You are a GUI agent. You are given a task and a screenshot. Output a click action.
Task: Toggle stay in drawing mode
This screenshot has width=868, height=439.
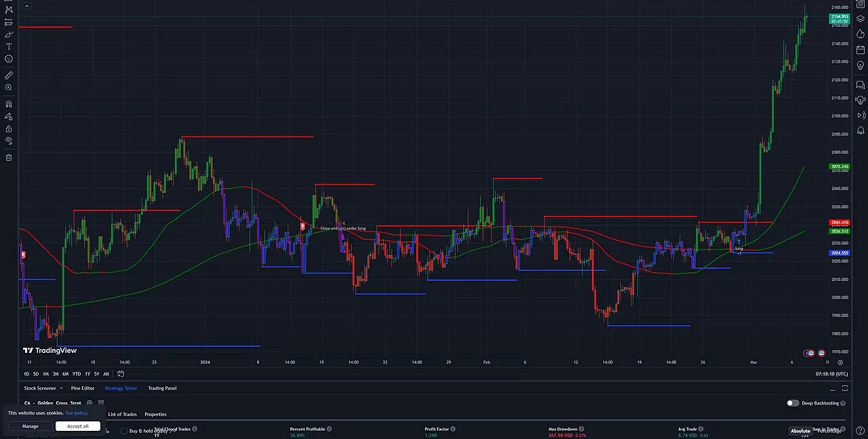click(x=9, y=116)
